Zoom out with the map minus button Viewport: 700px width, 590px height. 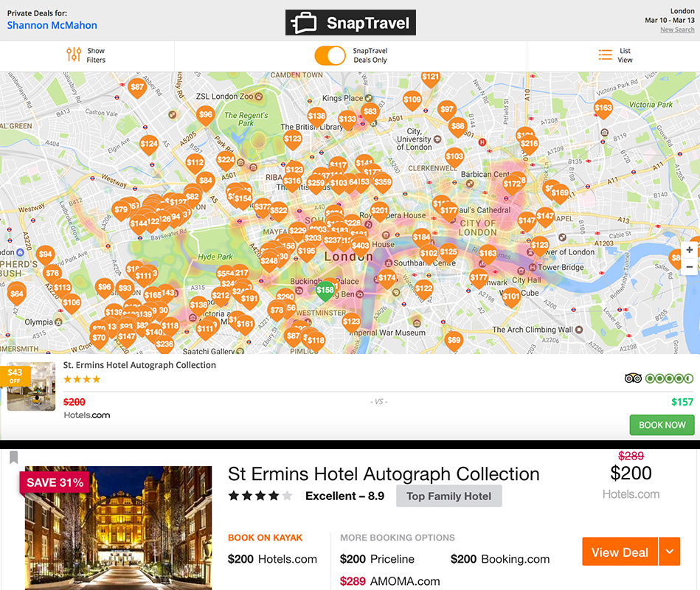(x=689, y=267)
